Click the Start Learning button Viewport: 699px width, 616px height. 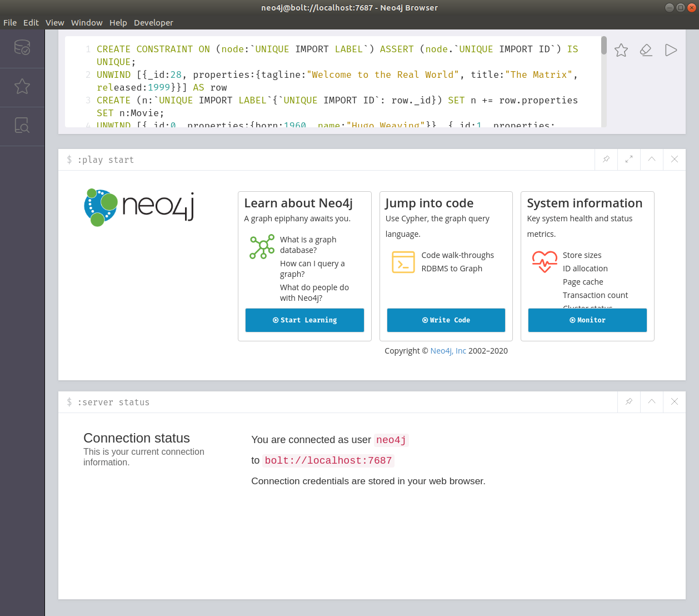tap(304, 320)
